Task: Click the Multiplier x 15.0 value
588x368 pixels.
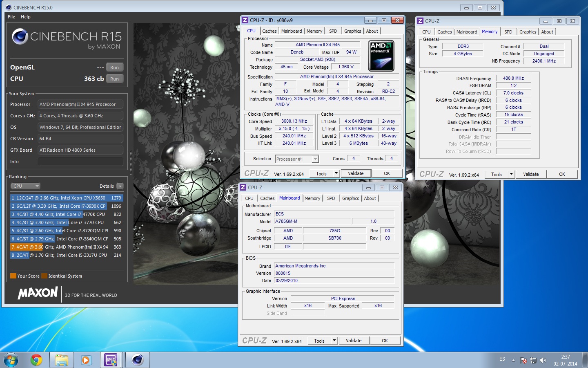Action: pos(294,129)
